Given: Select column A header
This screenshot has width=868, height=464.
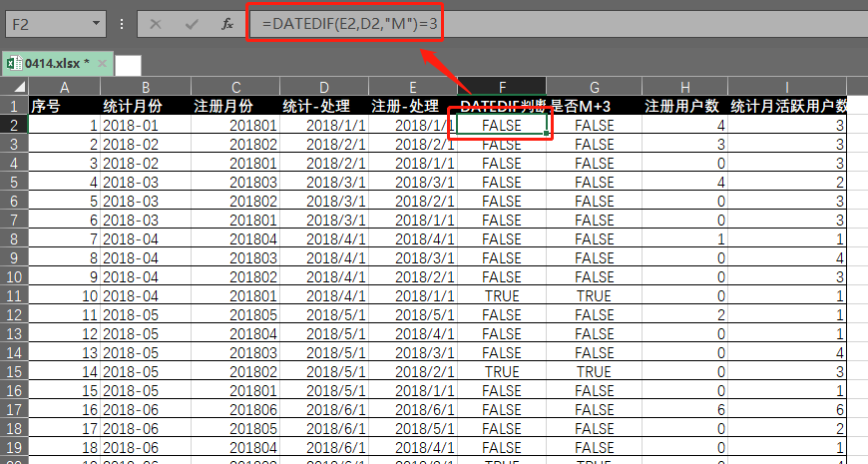Looking at the screenshot, I should [x=64, y=87].
